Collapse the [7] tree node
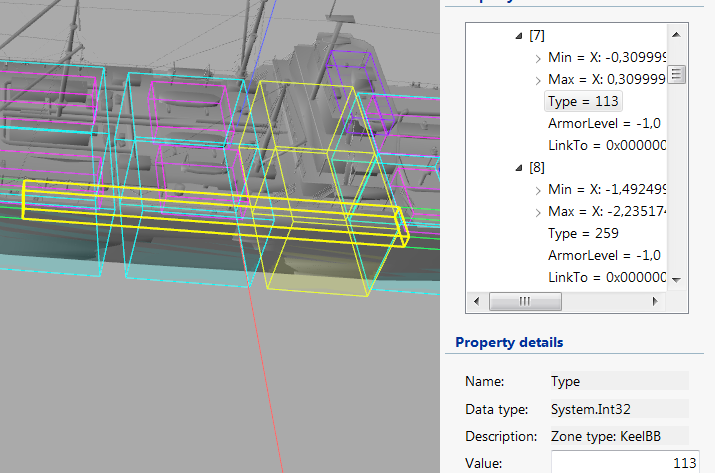Screen dimensions: 715x473 tap(519, 36)
